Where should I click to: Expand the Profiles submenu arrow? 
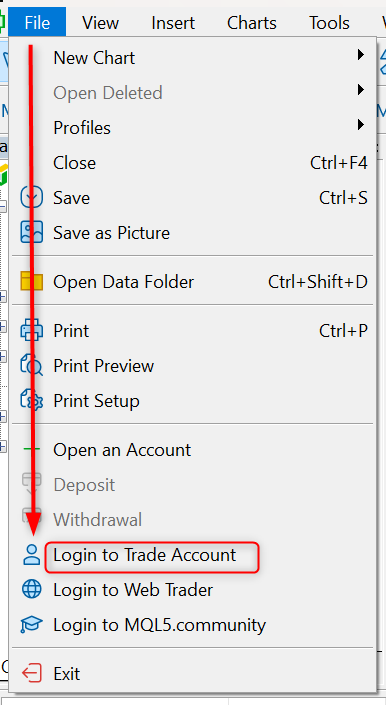pyautogui.click(x=360, y=125)
